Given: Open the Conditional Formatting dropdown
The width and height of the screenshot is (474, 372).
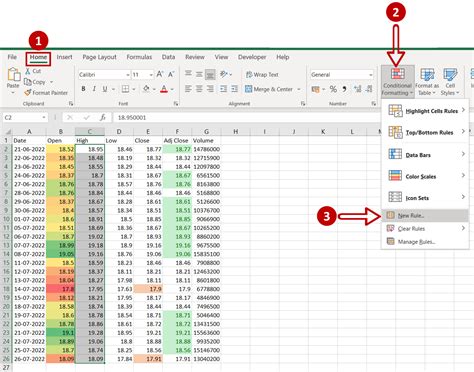Looking at the screenshot, I should (397, 82).
